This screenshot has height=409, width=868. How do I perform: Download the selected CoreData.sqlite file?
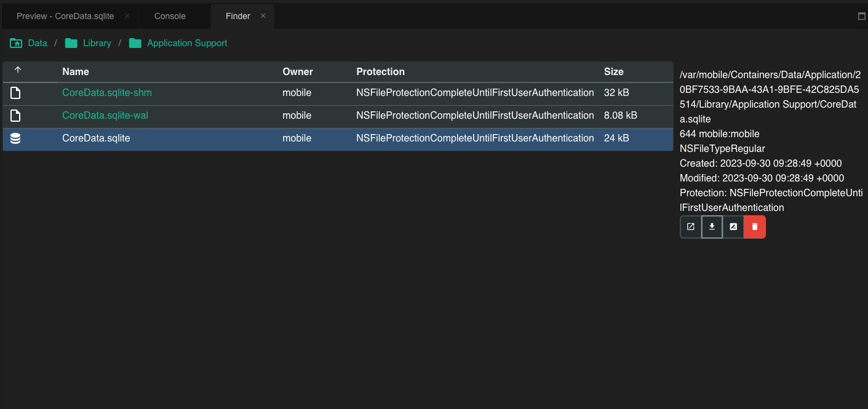(x=712, y=227)
